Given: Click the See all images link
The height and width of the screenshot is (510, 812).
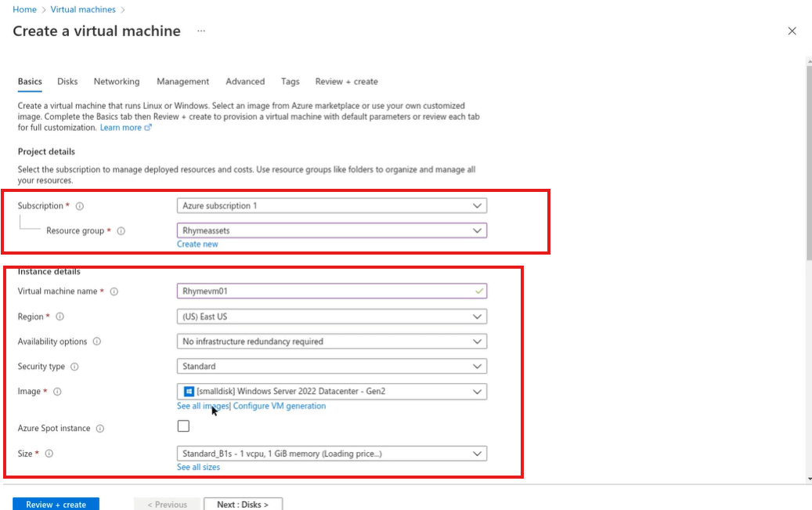Looking at the screenshot, I should tap(203, 406).
